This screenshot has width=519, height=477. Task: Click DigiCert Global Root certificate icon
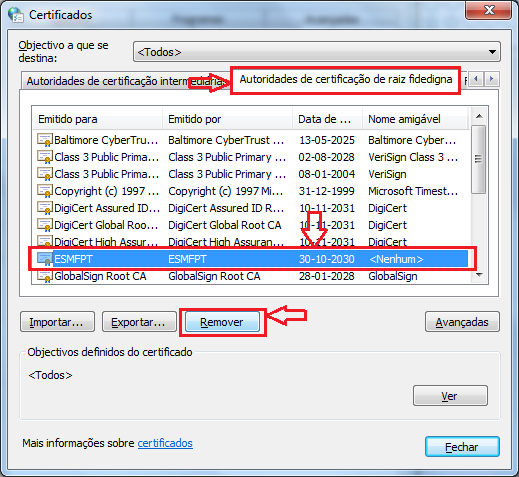point(45,225)
